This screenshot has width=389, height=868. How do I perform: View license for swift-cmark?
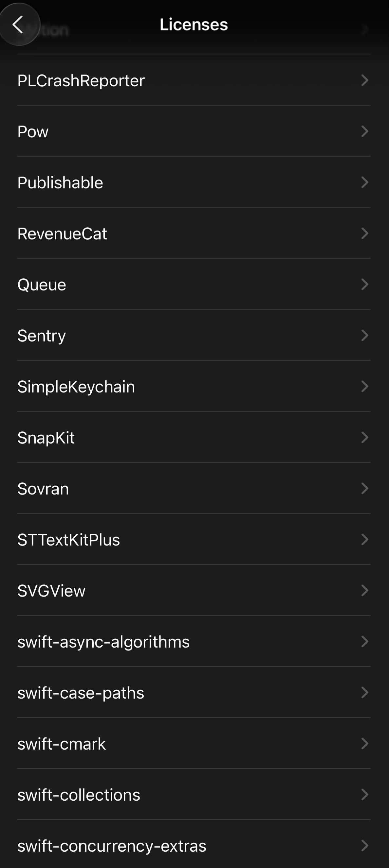194,744
